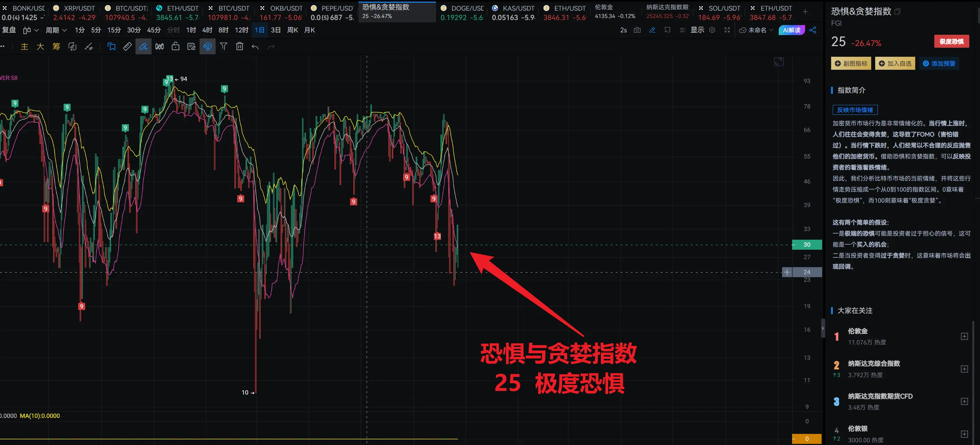Enter fullscreen with the four-arrows icon
The width and height of the screenshot is (980, 445).
click(727, 30)
